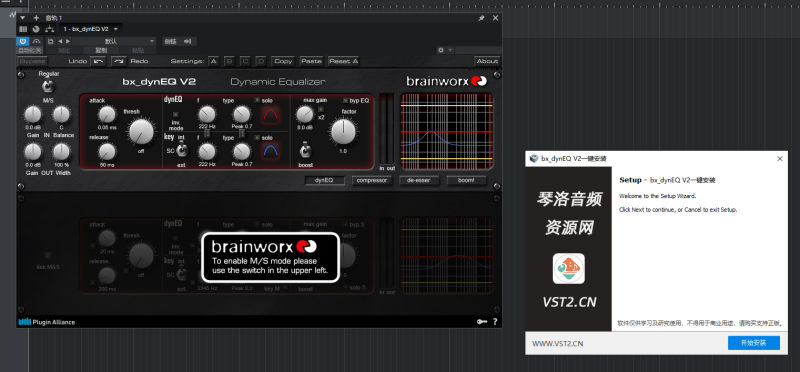Select the boom! mode tab
This screenshot has height=372, width=800.
pyautogui.click(x=466, y=180)
